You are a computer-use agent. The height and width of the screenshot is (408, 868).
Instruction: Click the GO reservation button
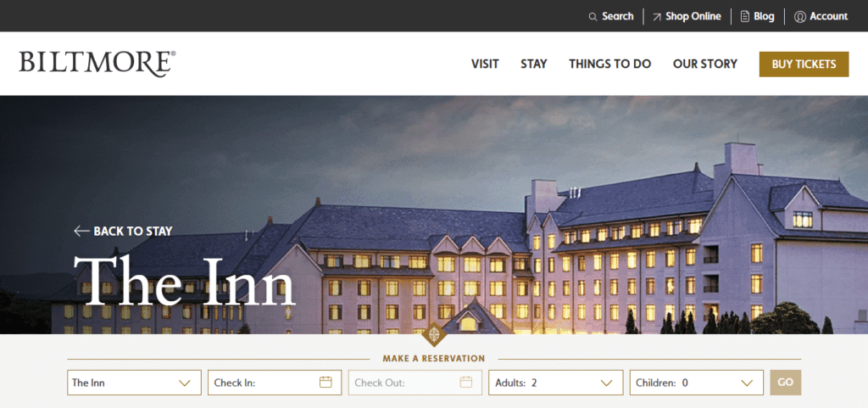pyautogui.click(x=786, y=383)
